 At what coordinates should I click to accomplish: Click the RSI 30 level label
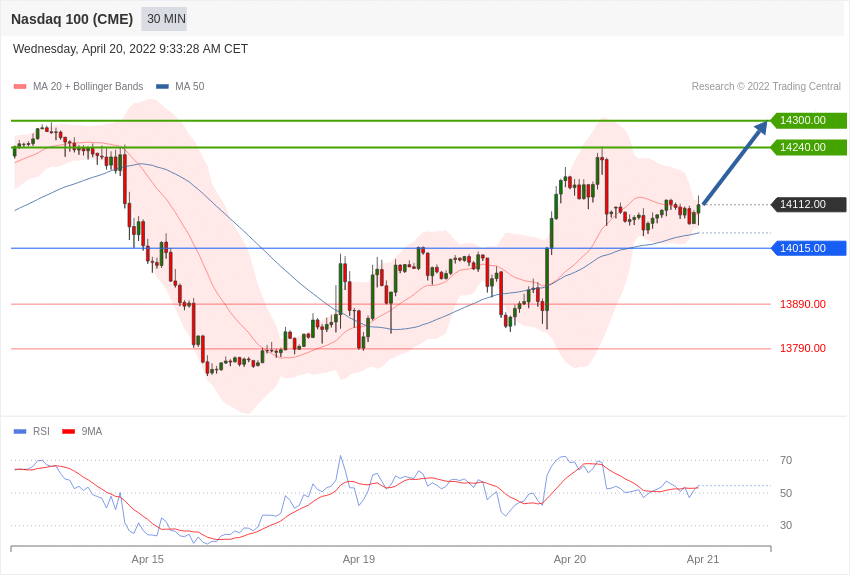tap(786, 525)
